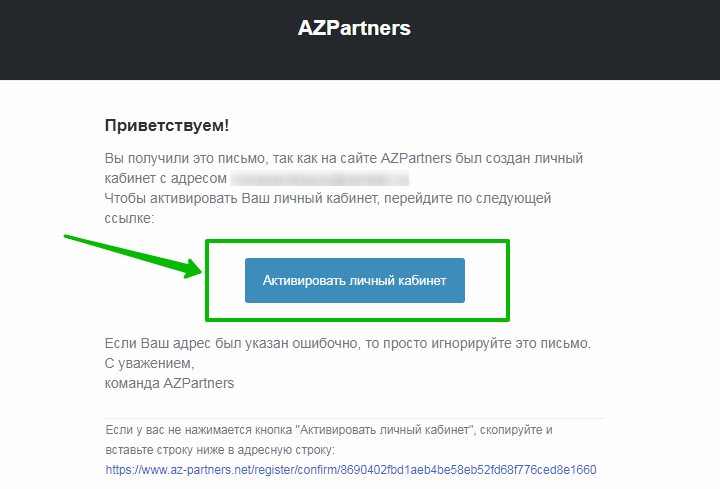Image resolution: width=720 pixels, height=489 pixels.
Task: Select the "Приветствуем!" greeting heading
Action: click(167, 125)
